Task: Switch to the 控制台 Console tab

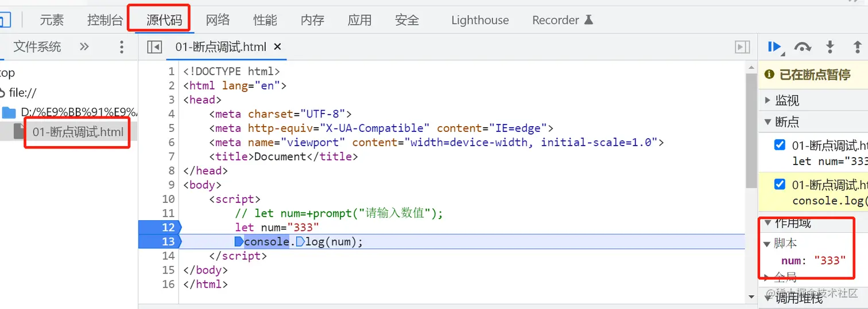Action: coord(105,20)
